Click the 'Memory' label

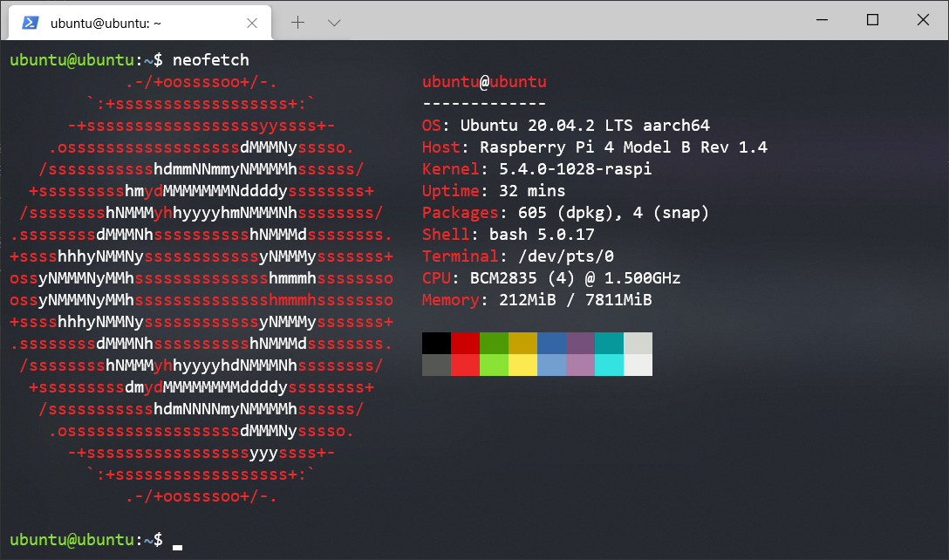click(x=451, y=300)
